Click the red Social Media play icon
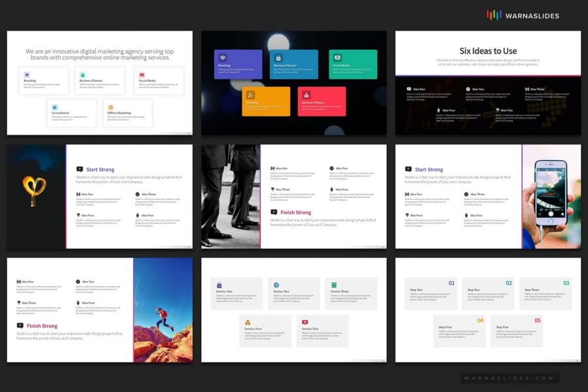Viewport: 588px width, 392px height. point(141,74)
